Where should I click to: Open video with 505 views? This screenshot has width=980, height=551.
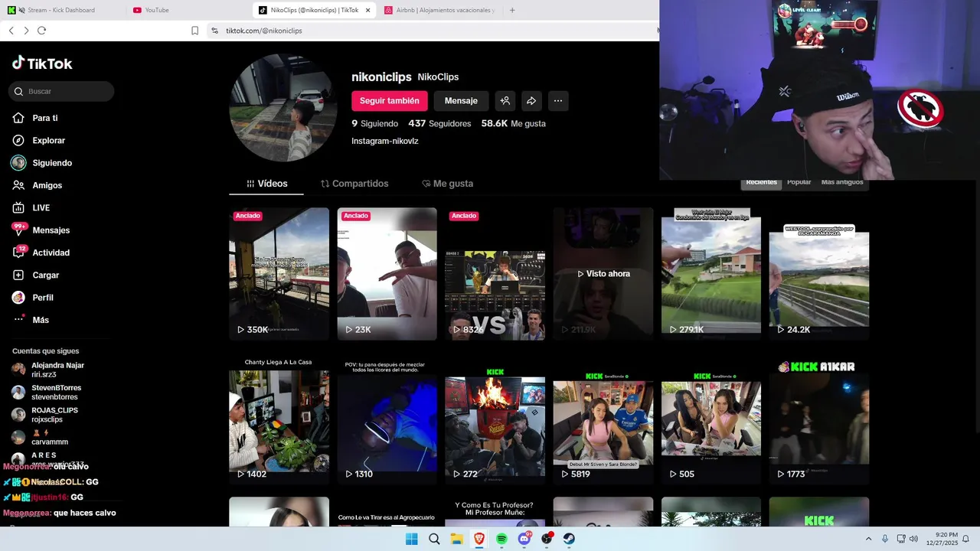coord(711,419)
